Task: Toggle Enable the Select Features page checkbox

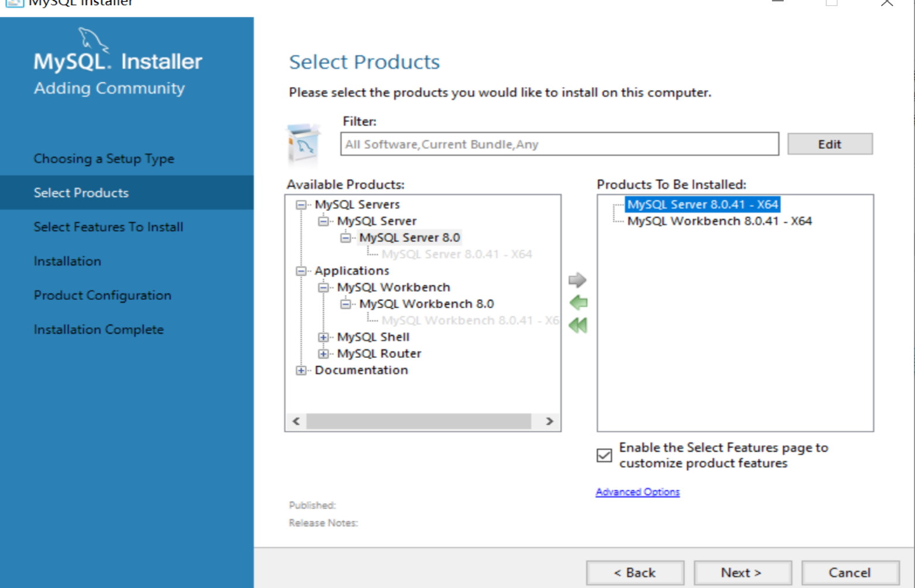Action: coord(605,455)
